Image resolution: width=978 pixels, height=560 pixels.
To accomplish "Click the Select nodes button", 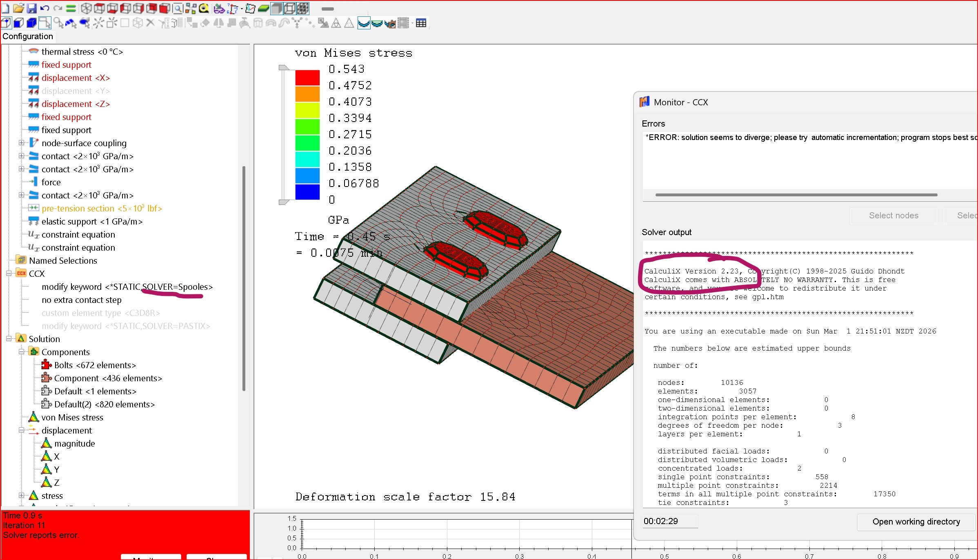I will (893, 216).
